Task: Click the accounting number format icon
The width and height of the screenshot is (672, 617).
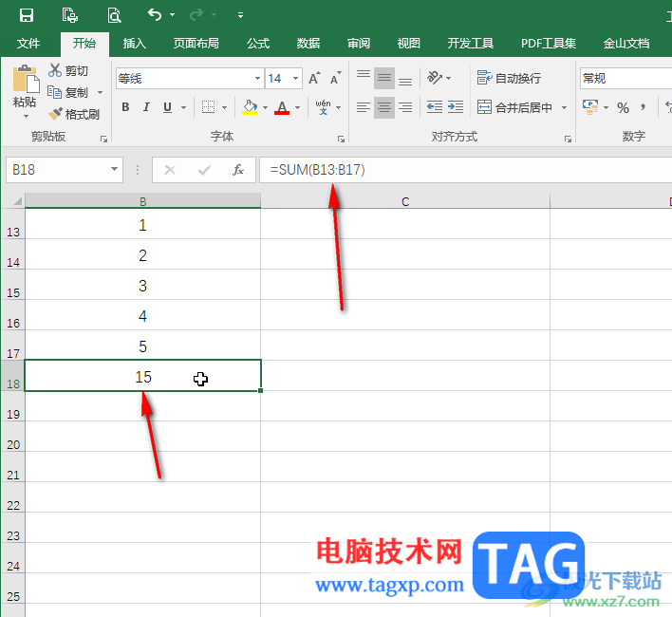Action: pyautogui.click(x=590, y=107)
